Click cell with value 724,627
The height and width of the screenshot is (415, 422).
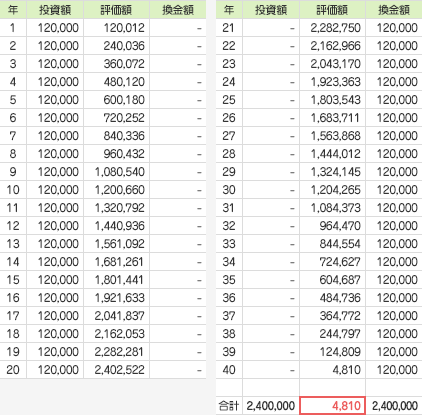[x=333, y=262]
